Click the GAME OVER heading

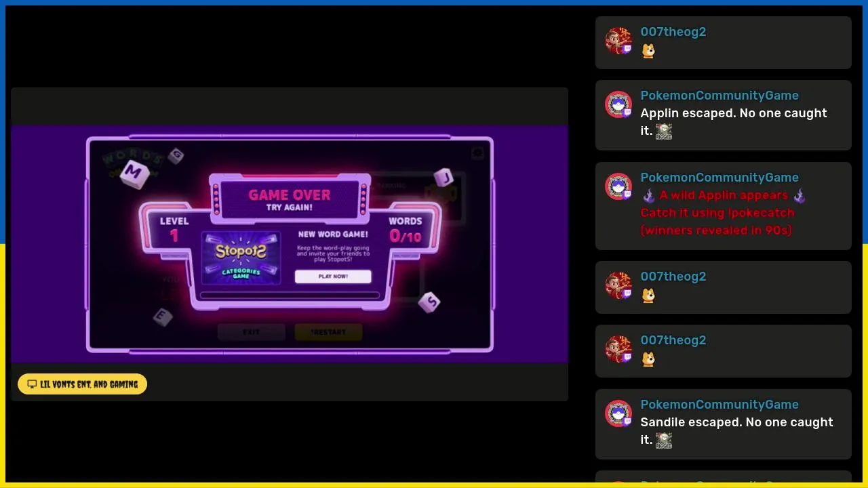[x=290, y=195]
